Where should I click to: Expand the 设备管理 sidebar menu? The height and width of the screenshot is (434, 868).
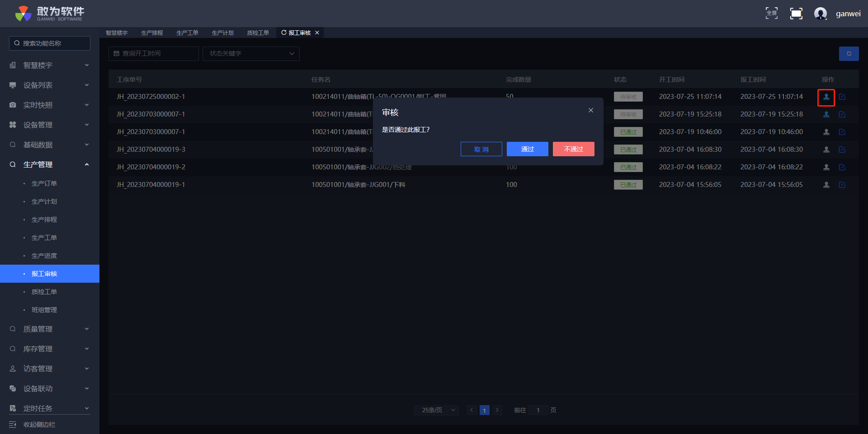(50, 125)
